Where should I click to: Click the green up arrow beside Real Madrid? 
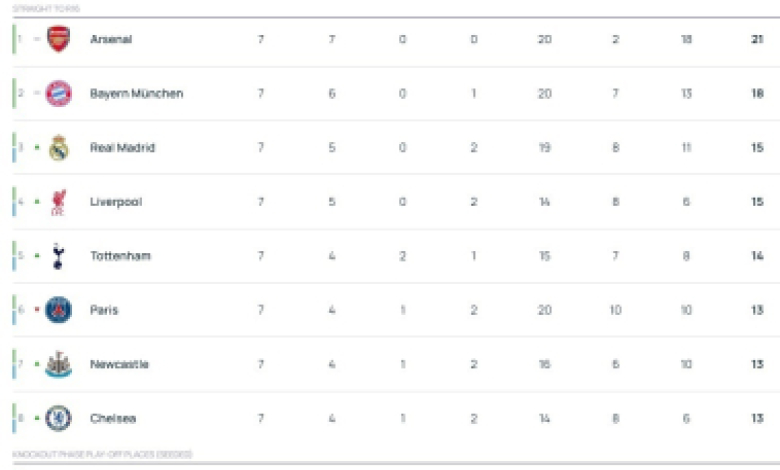pos(37,148)
